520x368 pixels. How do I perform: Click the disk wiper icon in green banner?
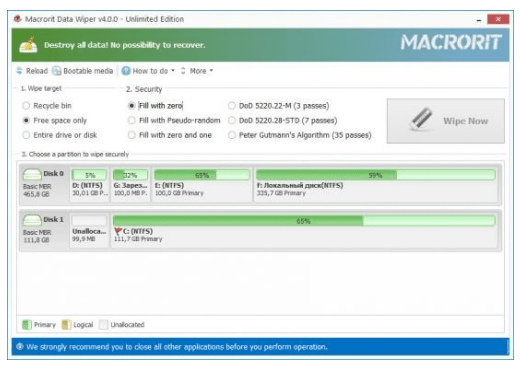coord(29,45)
